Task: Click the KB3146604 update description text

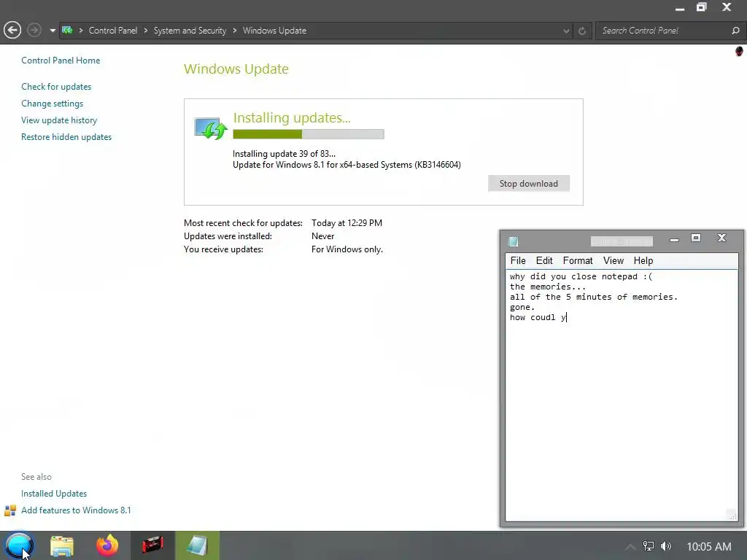Action: click(347, 165)
